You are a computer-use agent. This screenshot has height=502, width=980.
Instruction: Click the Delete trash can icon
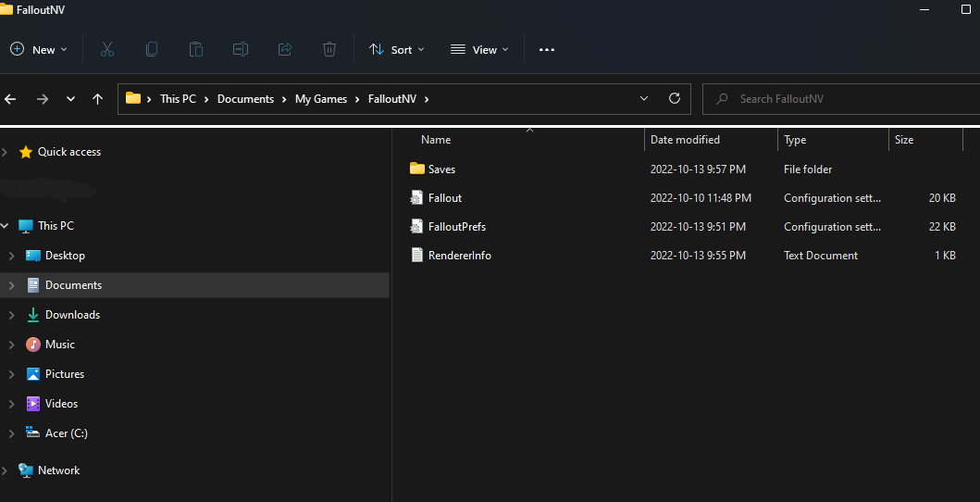329,49
